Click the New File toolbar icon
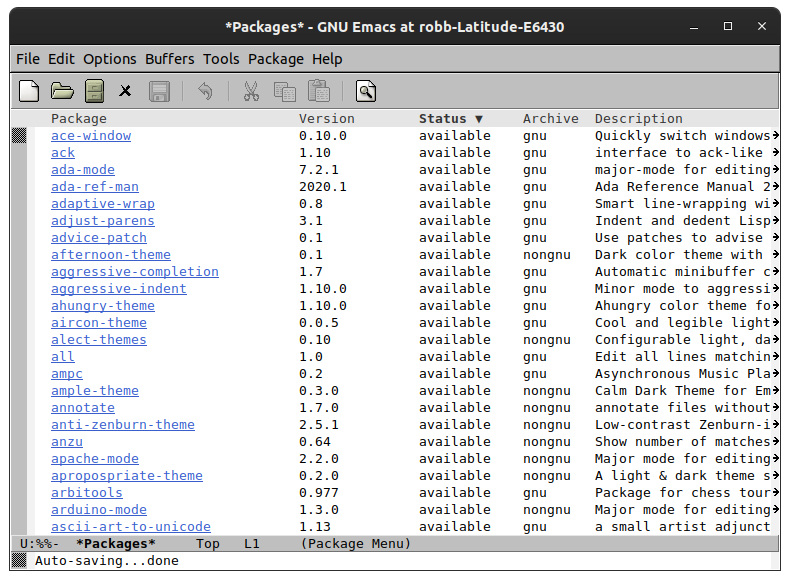Image resolution: width=790 pixels, height=580 pixels. pos(29,91)
